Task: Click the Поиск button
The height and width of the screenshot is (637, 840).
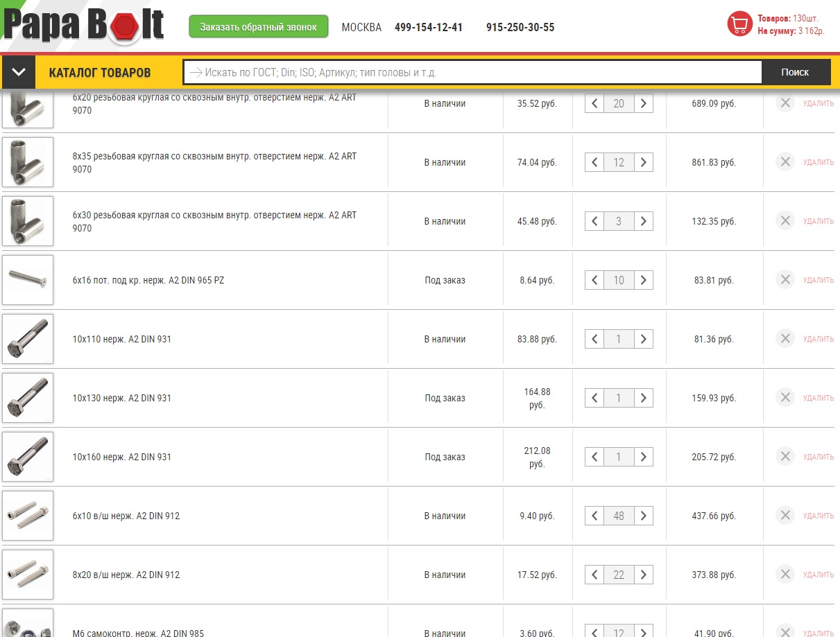Action: pyautogui.click(x=795, y=72)
